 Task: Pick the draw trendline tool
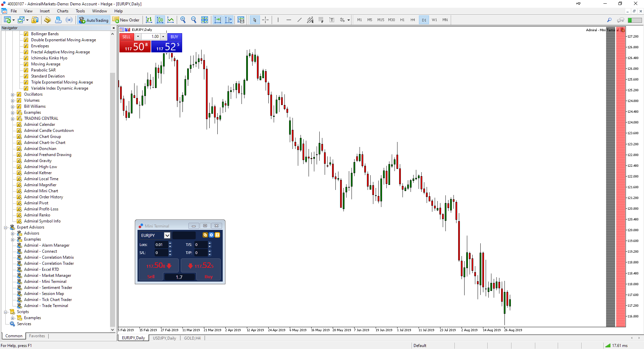(300, 20)
